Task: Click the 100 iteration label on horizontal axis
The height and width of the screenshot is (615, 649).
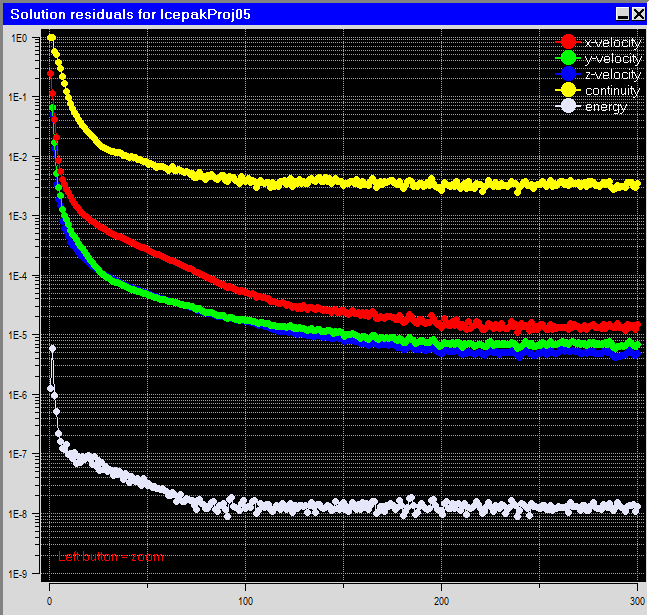Action: tap(244, 601)
